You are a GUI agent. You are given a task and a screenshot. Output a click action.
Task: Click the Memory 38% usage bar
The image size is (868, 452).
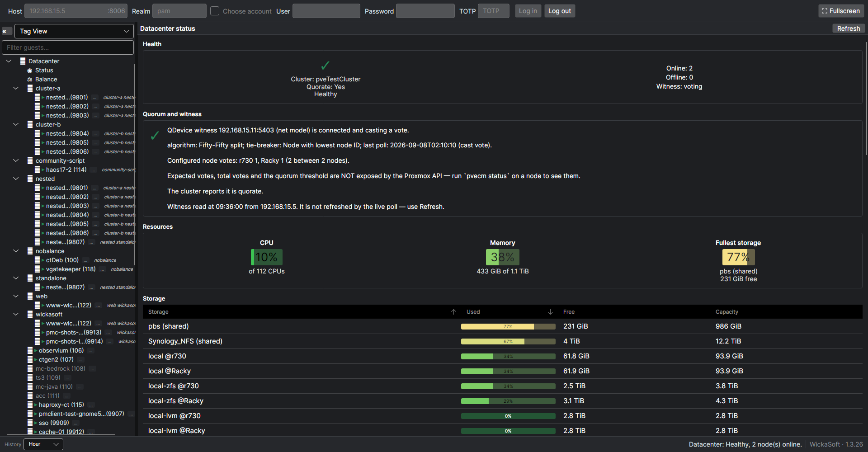tap(503, 257)
